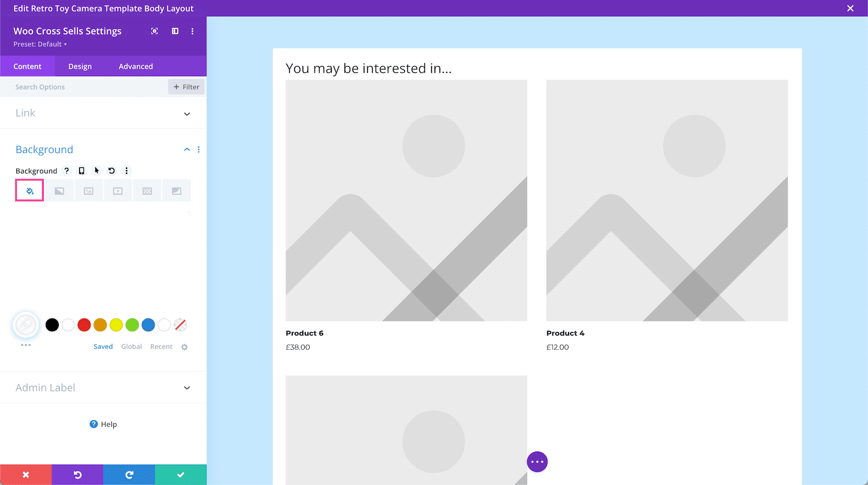Toggle the settings panel layout icon
The image size is (868, 485).
click(x=175, y=31)
